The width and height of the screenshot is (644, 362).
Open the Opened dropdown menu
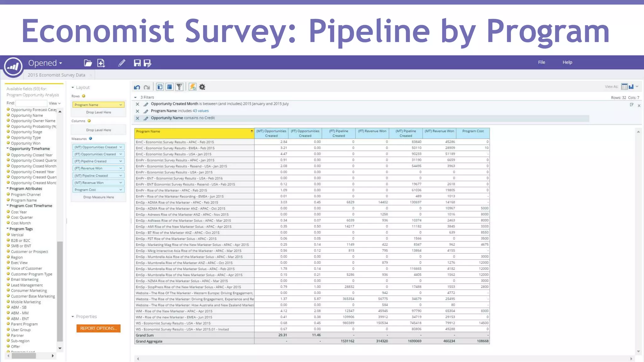coord(45,63)
